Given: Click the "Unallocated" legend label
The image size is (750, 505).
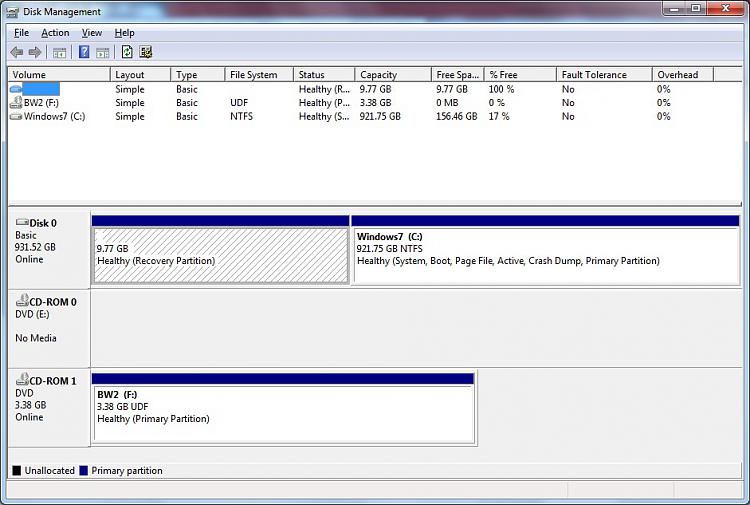Looking at the screenshot, I should pos(50,471).
